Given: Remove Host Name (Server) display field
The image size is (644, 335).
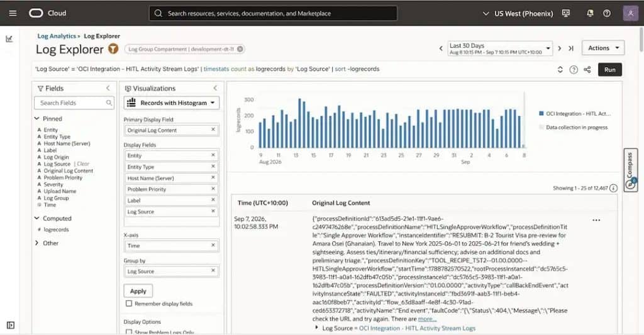Looking at the screenshot, I should point(213,177).
